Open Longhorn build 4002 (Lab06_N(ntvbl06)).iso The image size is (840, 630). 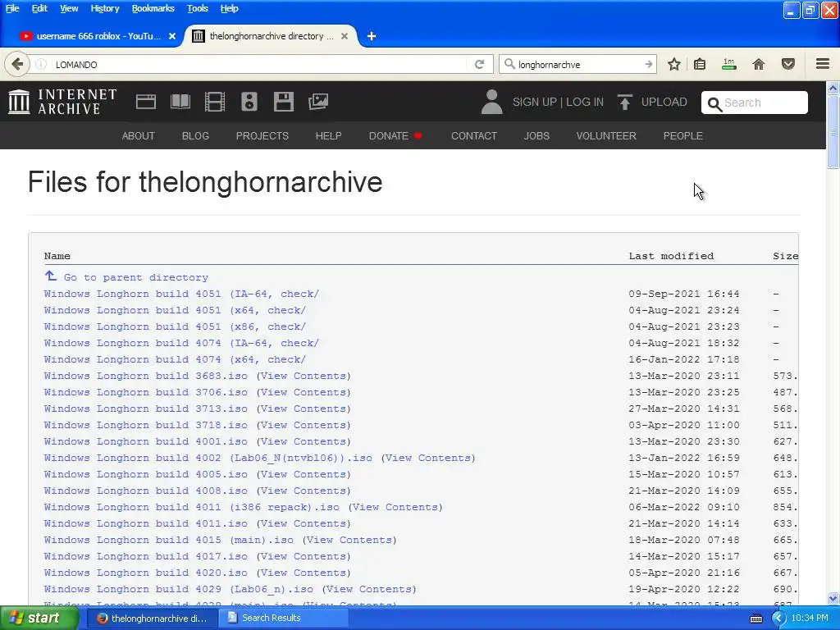point(208,458)
